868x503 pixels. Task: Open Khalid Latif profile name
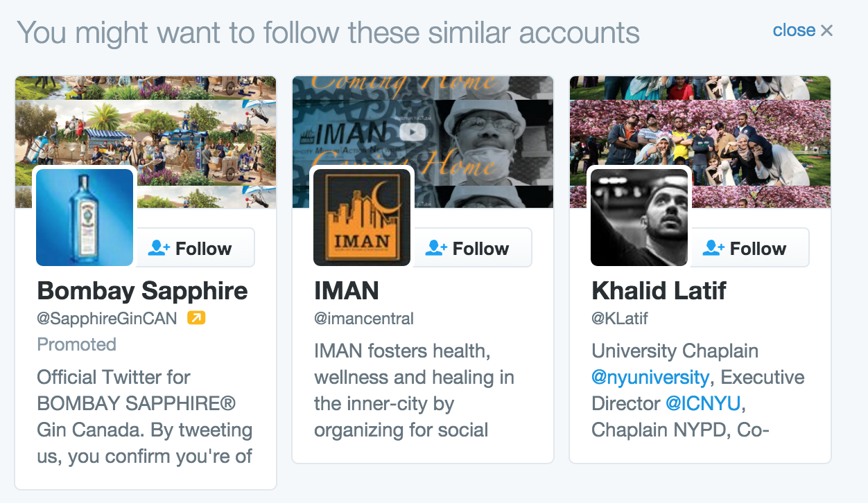point(659,290)
